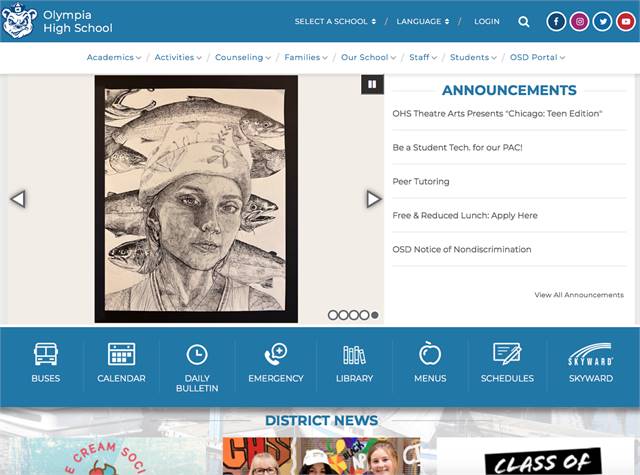The height and width of the screenshot is (475, 640).
Task: Select the fourth slideshow dot
Action: pos(364,315)
